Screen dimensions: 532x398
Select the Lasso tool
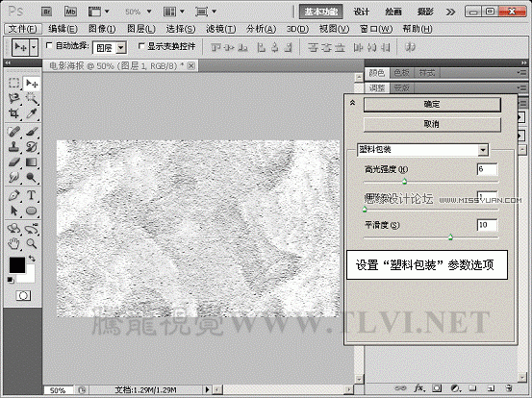(x=13, y=98)
